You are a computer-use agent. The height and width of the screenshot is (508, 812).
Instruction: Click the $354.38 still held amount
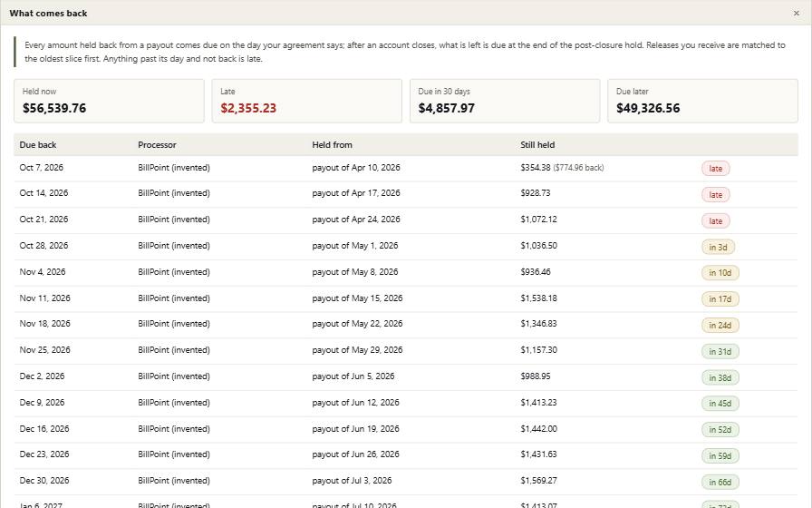click(536, 168)
